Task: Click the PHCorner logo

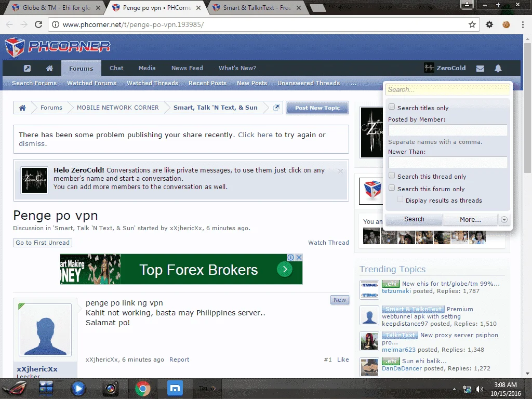Action: pos(58,47)
